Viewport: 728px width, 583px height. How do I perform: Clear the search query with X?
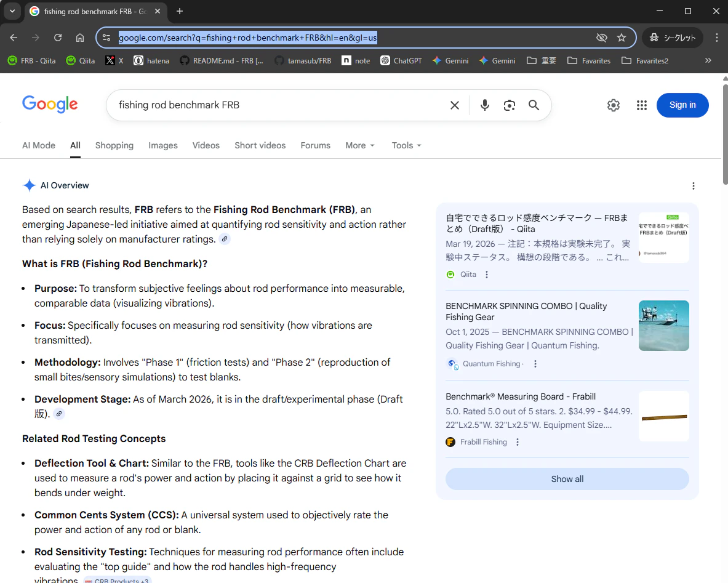[455, 105]
